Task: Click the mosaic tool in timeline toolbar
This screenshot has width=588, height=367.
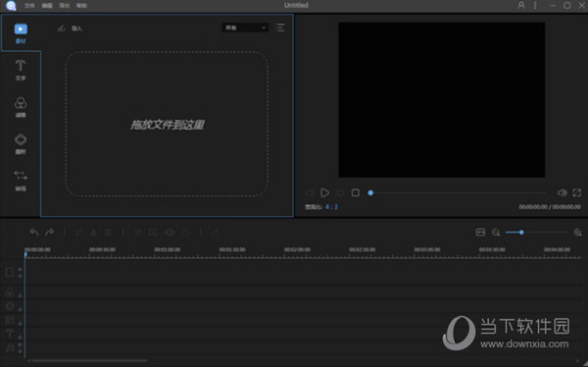Action: click(x=170, y=233)
